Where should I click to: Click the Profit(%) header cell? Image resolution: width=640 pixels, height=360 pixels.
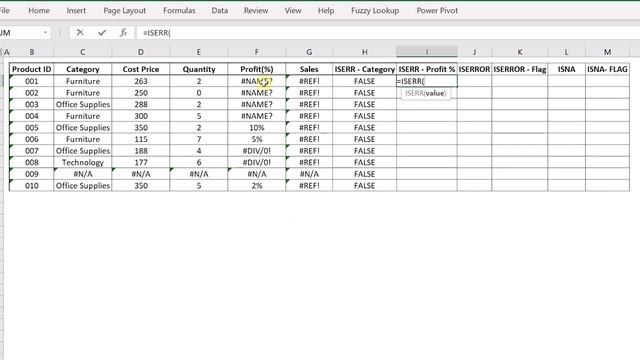(x=256, y=69)
